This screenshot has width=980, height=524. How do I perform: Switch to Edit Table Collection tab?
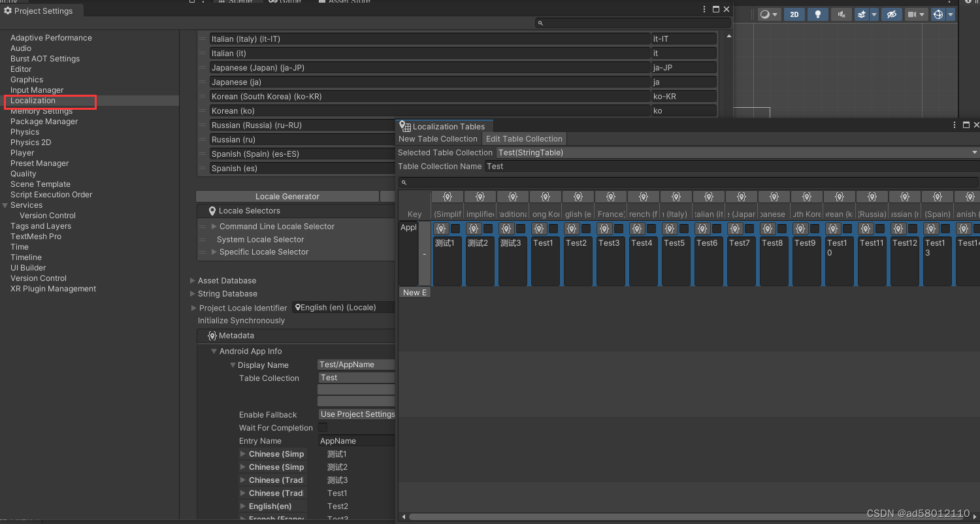pos(524,139)
